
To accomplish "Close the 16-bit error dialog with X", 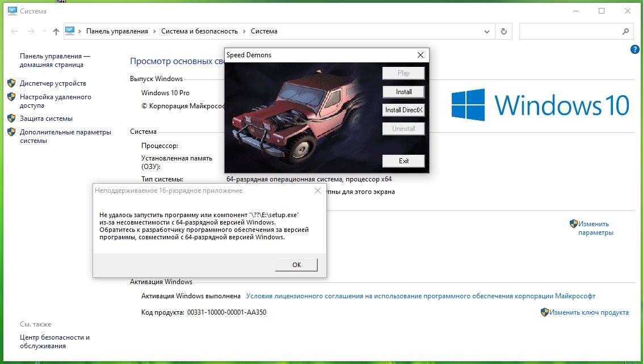I will 318,191.
